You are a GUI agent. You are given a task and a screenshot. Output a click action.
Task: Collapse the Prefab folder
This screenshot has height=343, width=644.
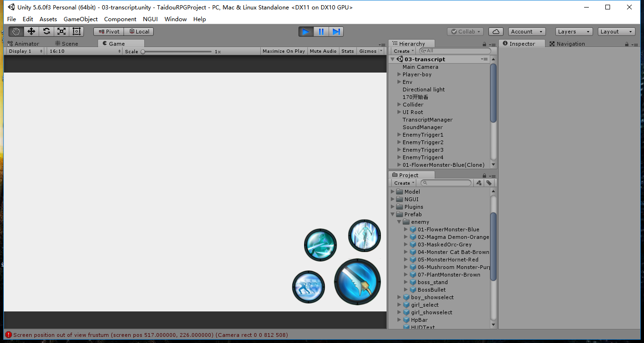[393, 214]
